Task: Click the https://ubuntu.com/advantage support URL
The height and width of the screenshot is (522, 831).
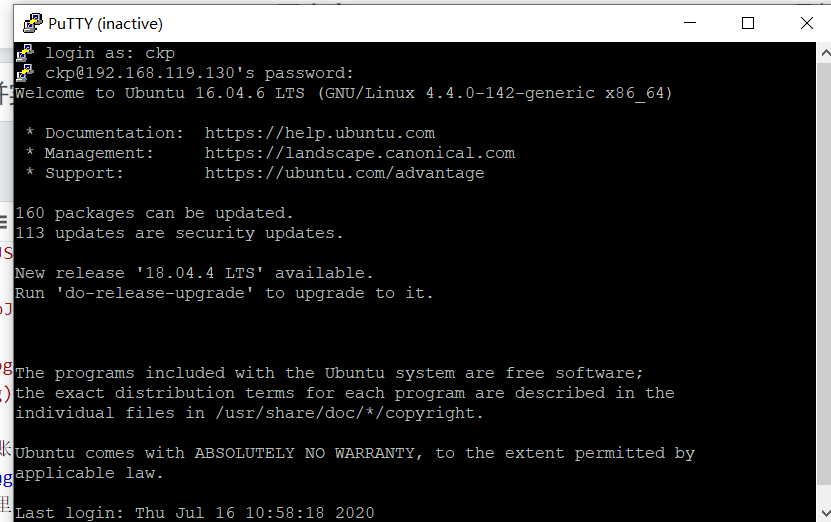Action: click(344, 173)
